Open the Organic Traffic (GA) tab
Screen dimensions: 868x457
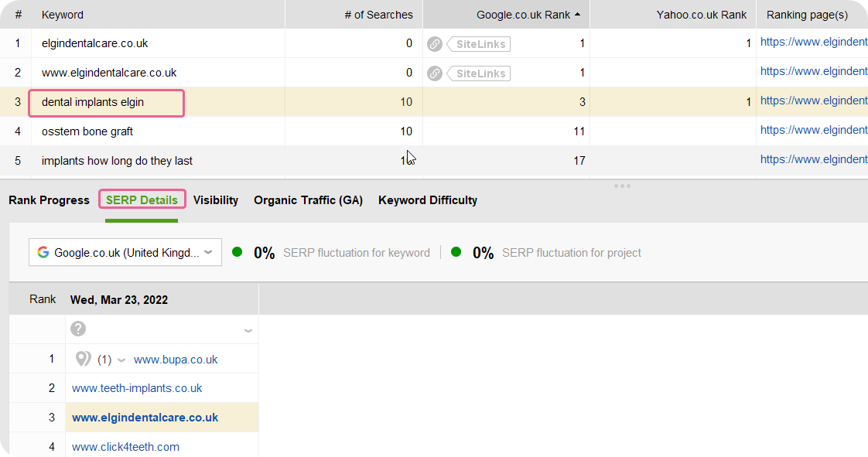309,200
